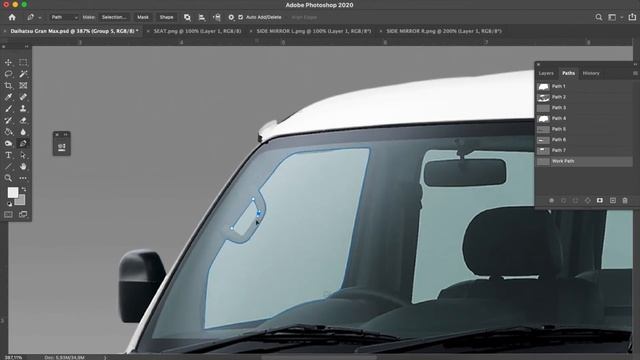
Task: Select the Path Selection tool
Action: [x=23, y=155]
